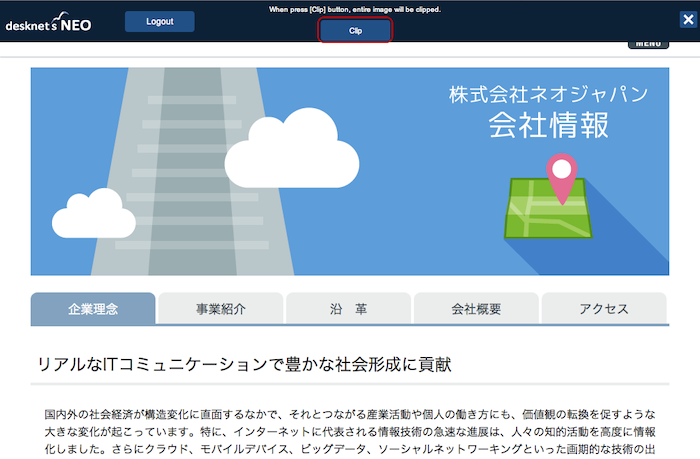Click the heading リアルなITコミュニケーション
The height and width of the screenshot is (459, 700).
tap(245, 364)
